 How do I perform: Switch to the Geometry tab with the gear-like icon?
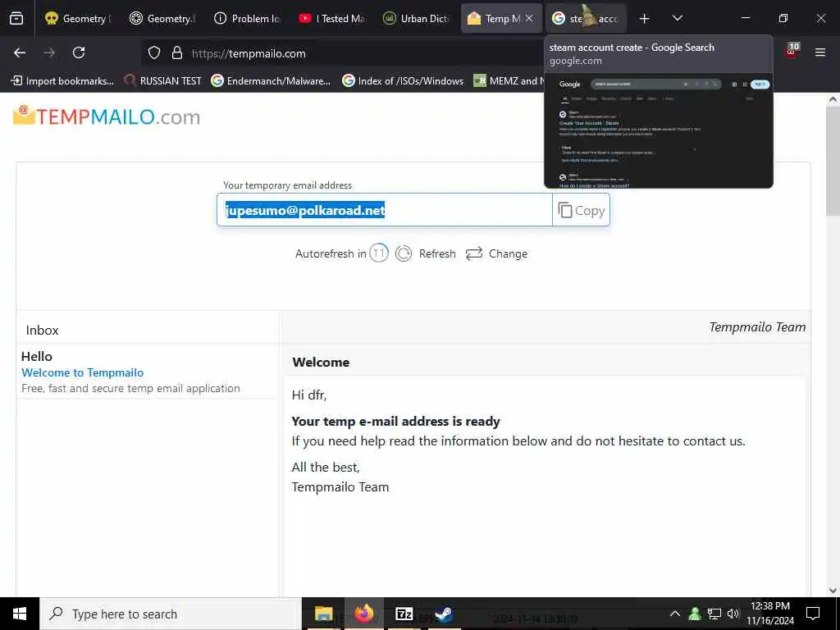click(163, 19)
